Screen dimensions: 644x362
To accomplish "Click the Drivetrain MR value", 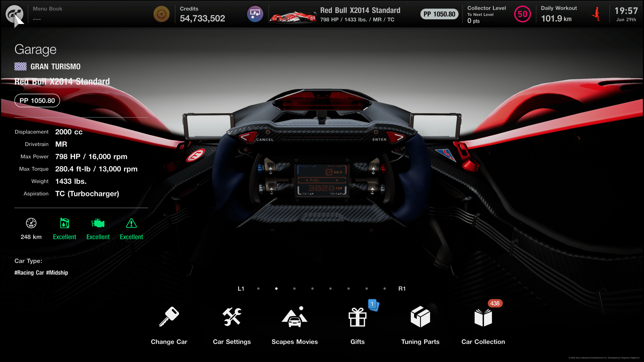I will pos(61,144).
